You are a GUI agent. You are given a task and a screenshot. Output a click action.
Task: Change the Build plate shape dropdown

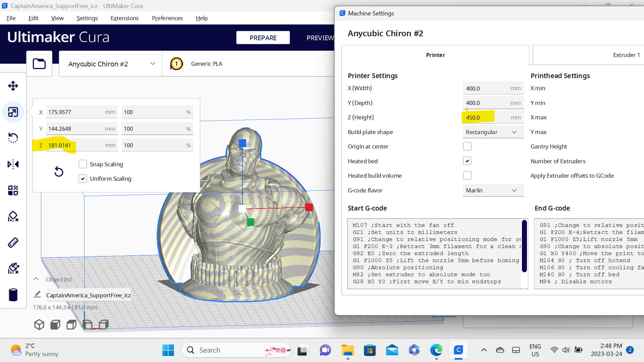[x=492, y=132]
